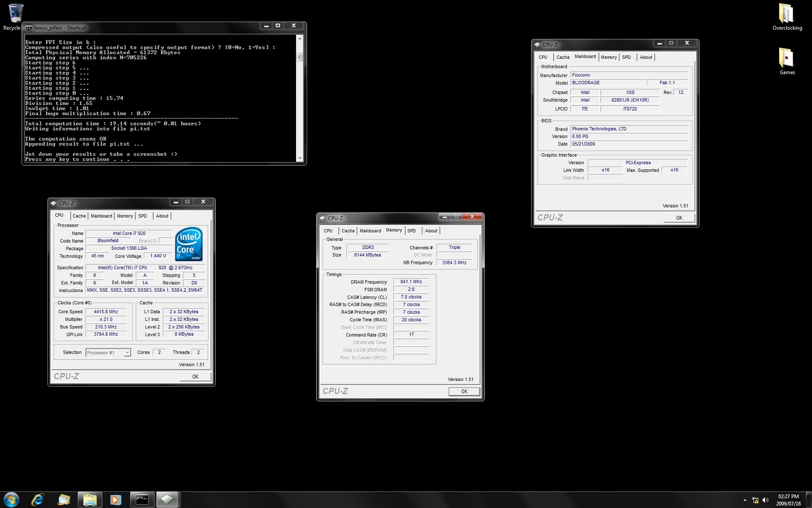Screen dimensions: 812x508
Task: Select Cache tab in Memory CPU-Z window
Action: [x=348, y=230]
